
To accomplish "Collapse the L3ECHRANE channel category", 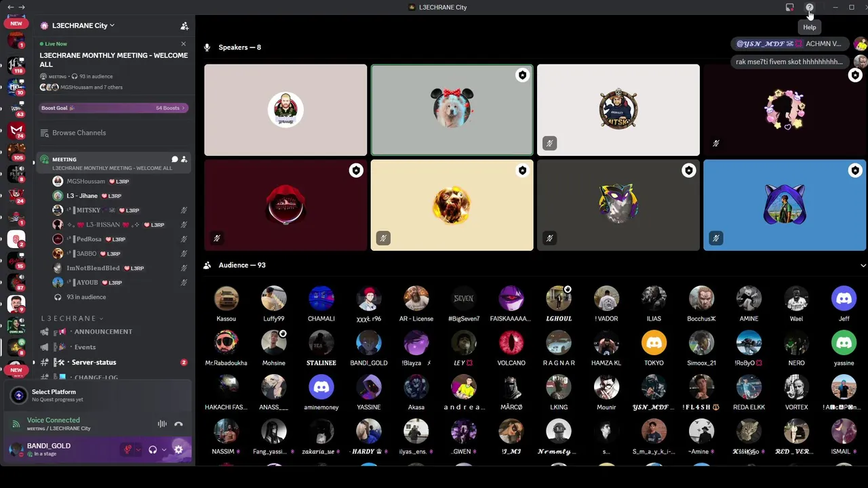I will [72, 319].
